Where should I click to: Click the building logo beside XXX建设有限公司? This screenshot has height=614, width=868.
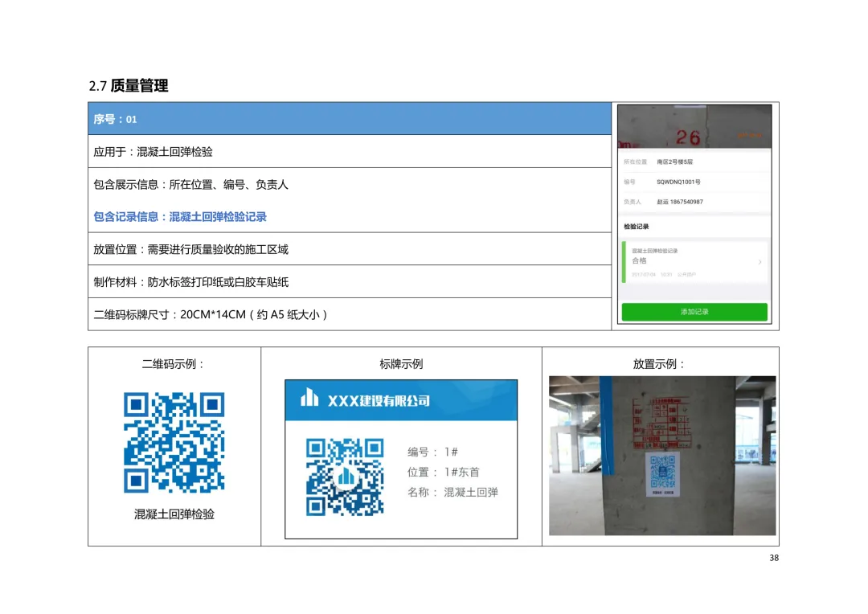(309, 397)
